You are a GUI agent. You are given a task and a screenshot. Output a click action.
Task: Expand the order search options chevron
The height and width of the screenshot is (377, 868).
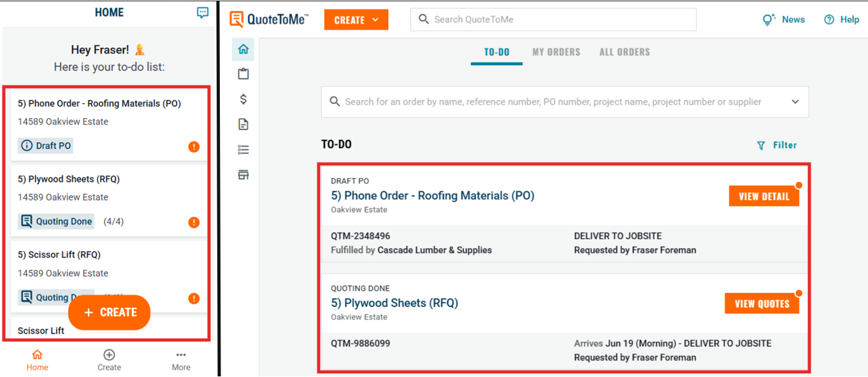click(795, 102)
